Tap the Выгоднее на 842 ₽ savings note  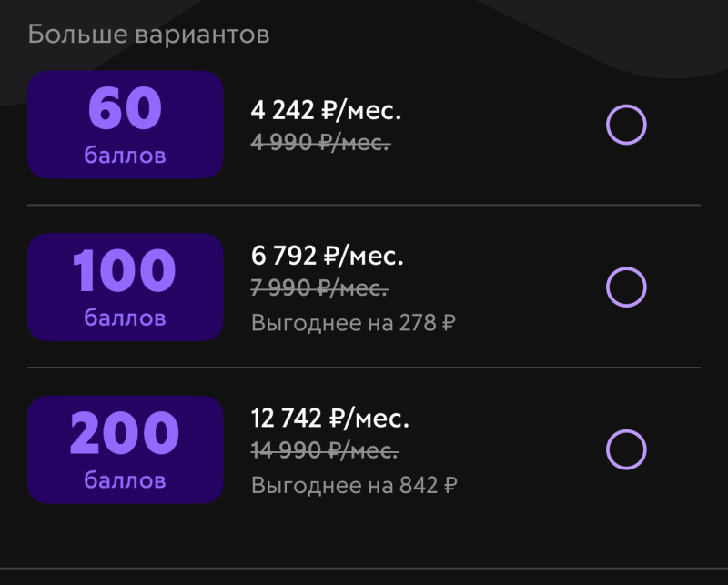point(354,485)
